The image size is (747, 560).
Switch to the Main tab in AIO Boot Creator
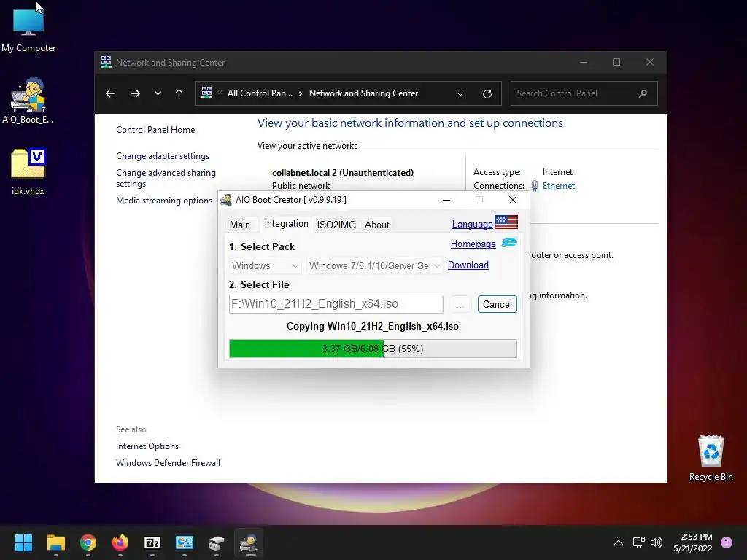[x=239, y=225]
